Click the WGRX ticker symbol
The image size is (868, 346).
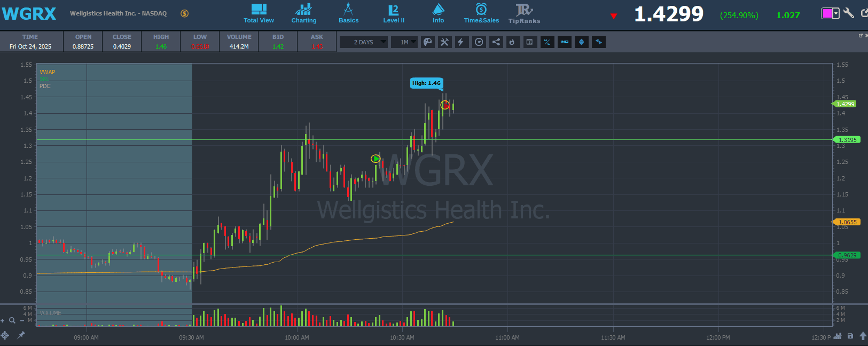[29, 14]
